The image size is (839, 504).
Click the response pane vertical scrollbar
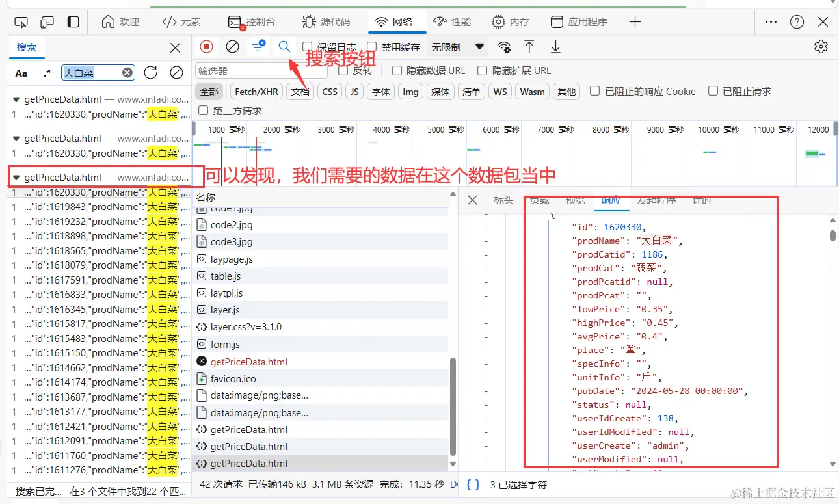(832, 235)
